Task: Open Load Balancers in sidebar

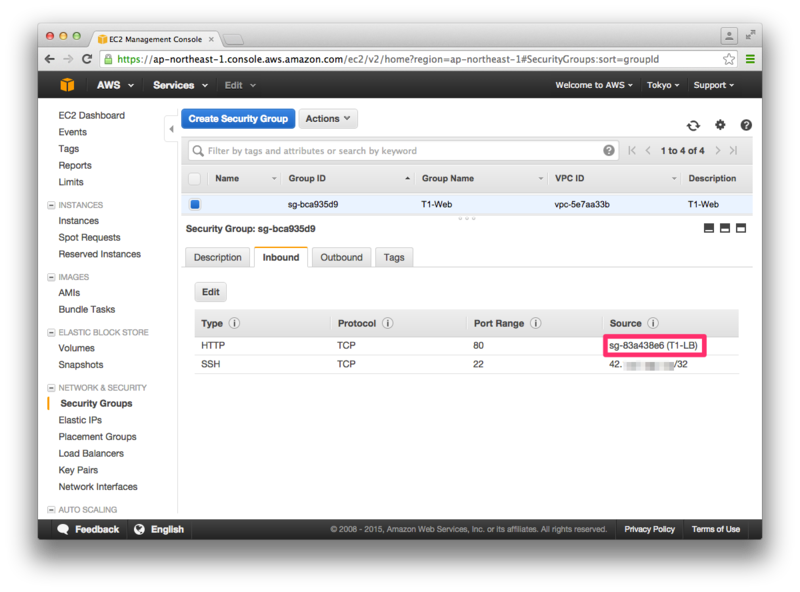Action: 91,453
